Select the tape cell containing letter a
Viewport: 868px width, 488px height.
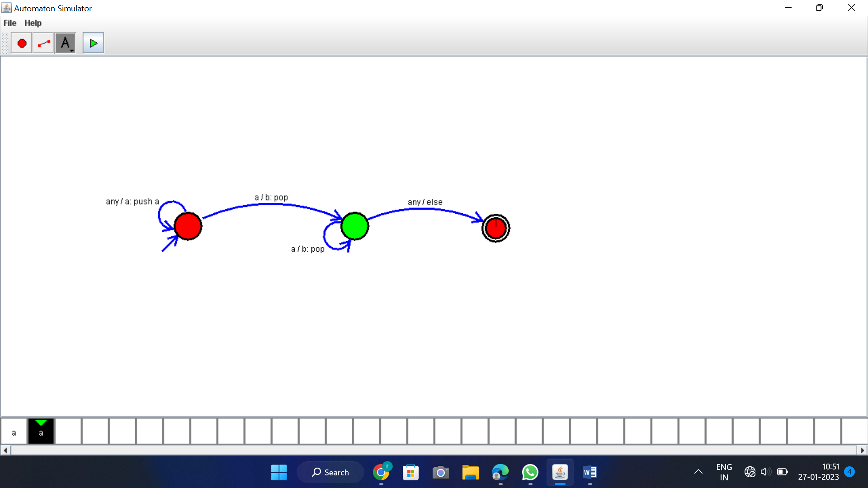tap(14, 432)
